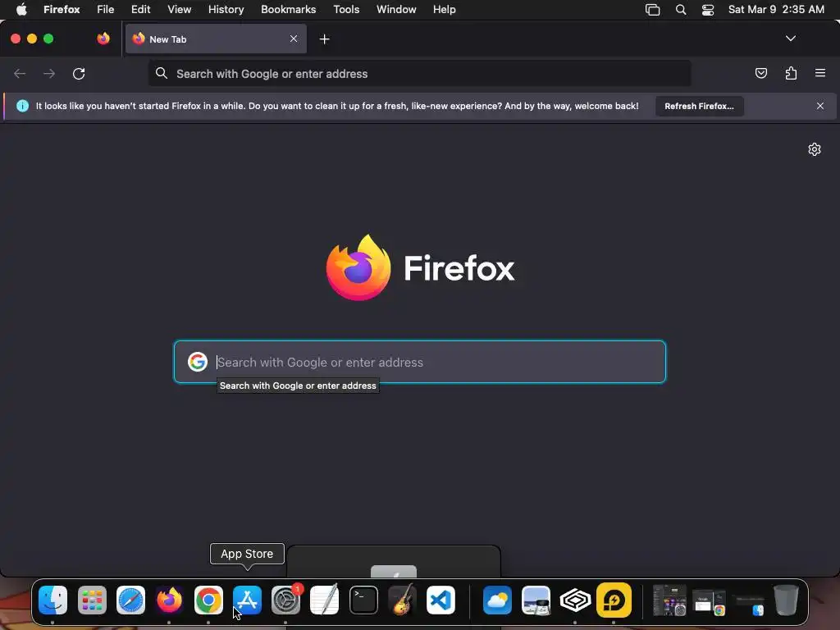Launch Terminal from the Dock
Viewport: 840px width, 630px height.
(363, 600)
